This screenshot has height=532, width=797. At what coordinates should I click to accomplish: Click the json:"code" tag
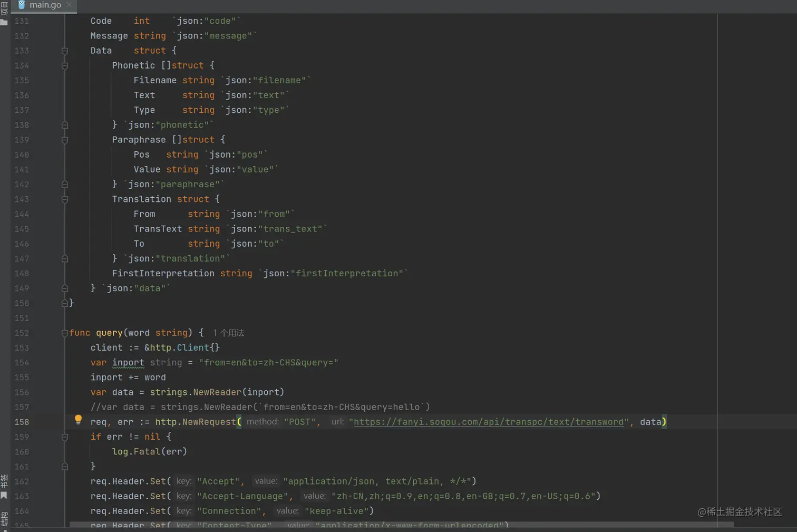[206, 21]
